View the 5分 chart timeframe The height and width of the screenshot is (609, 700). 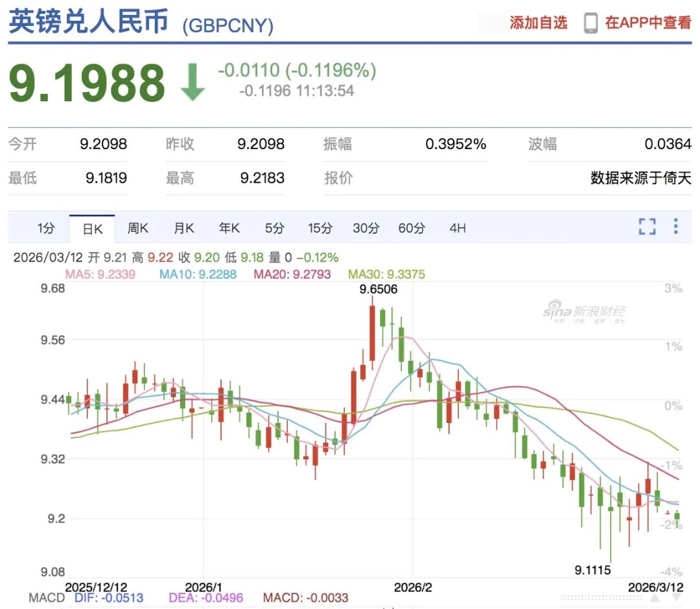(274, 228)
